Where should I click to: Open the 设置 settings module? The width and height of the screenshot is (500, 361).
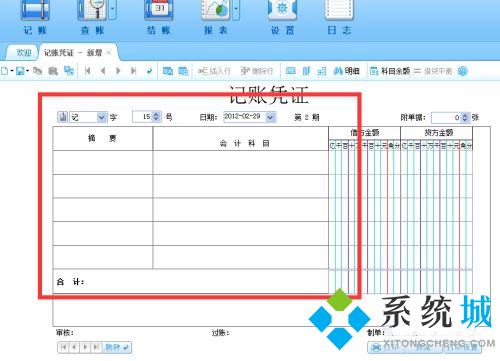point(282,18)
